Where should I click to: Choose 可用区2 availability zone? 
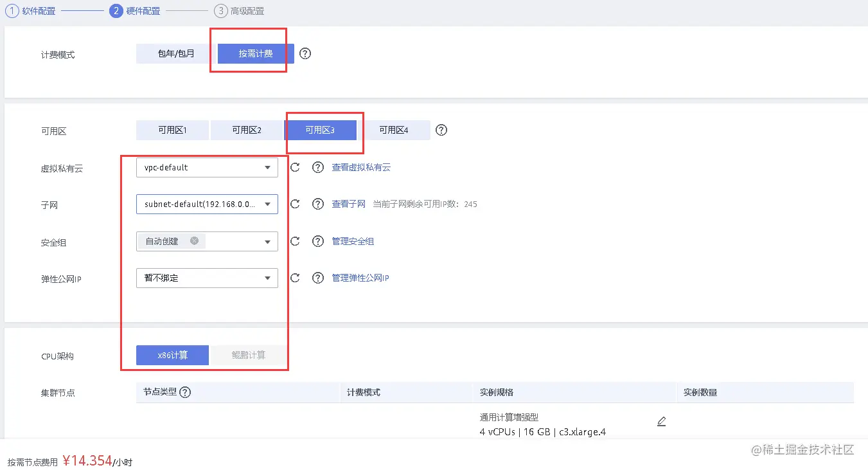point(247,130)
